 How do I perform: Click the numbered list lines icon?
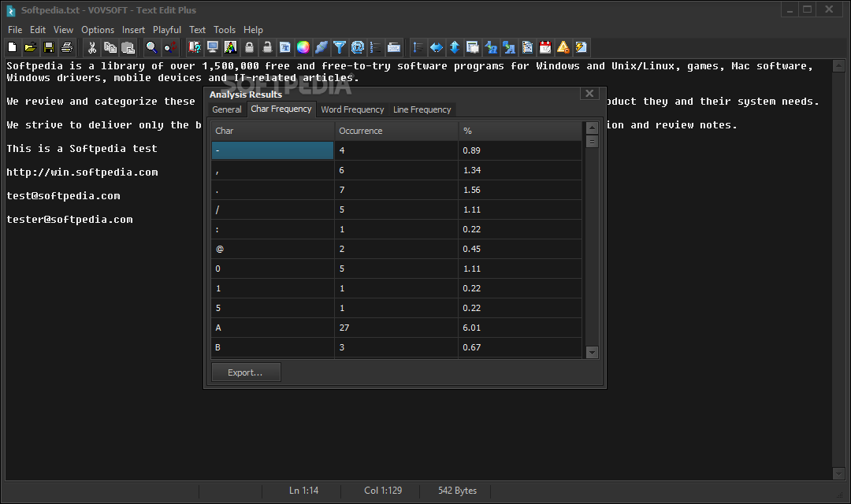[376, 47]
